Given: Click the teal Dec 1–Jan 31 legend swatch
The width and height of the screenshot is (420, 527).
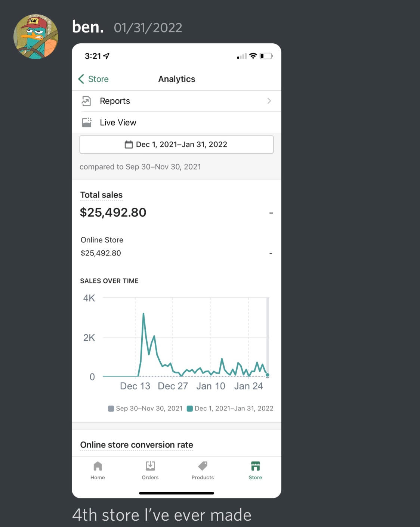Looking at the screenshot, I should click(x=189, y=409).
